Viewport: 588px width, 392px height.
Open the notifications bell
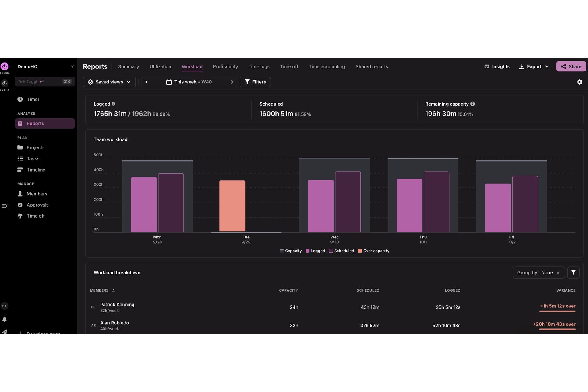coord(4,319)
